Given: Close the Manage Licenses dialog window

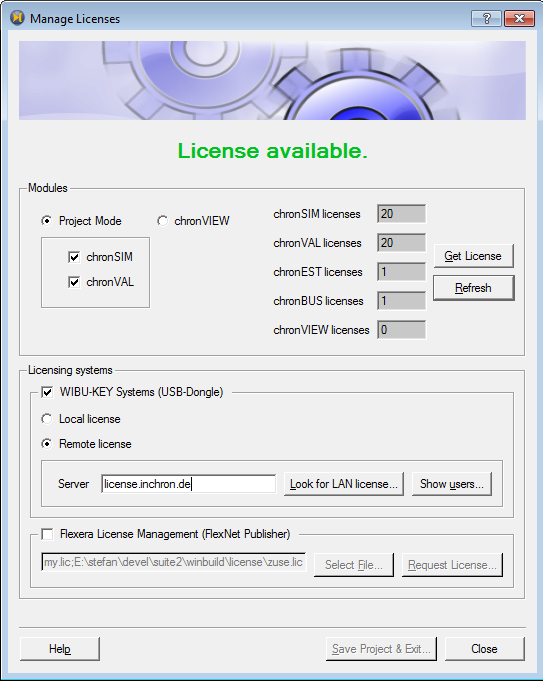Looking at the screenshot, I should tap(520, 18).
